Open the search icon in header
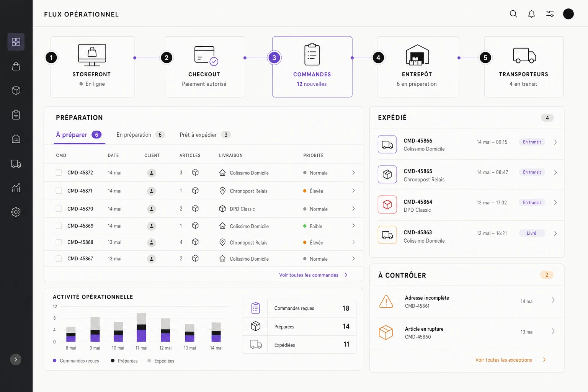Screen dimensions: 588x392 click(513, 14)
